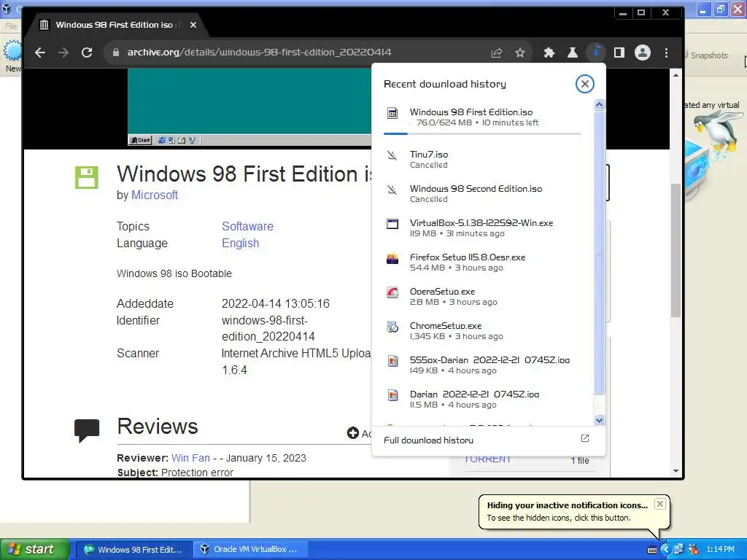Viewport: 747px width, 560px height.
Task: Go back with the browser back arrow
Action: click(x=40, y=52)
